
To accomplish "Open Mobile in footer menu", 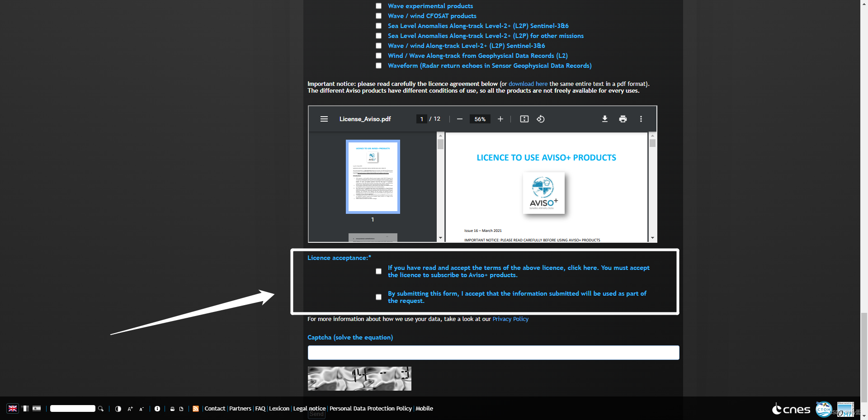I will tap(424, 408).
